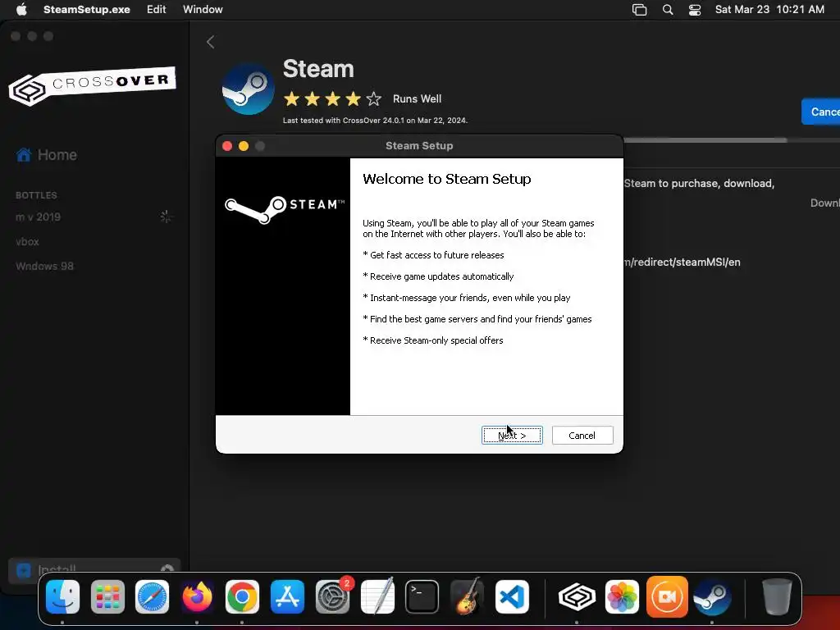Image resolution: width=840 pixels, height=630 pixels.
Task: Launch Safari from the Dock
Action: pos(152,596)
